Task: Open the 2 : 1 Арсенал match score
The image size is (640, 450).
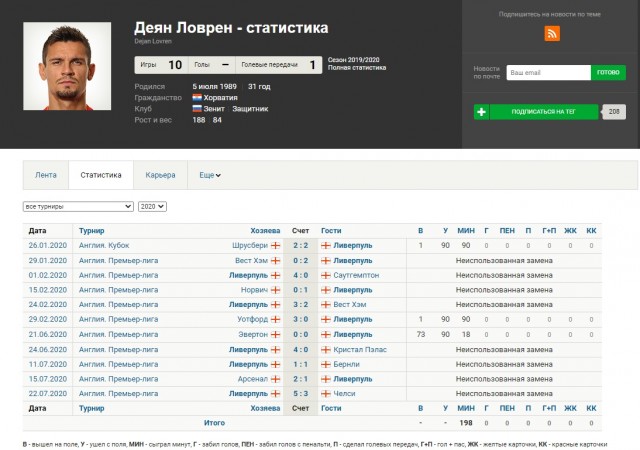Action: click(300, 379)
